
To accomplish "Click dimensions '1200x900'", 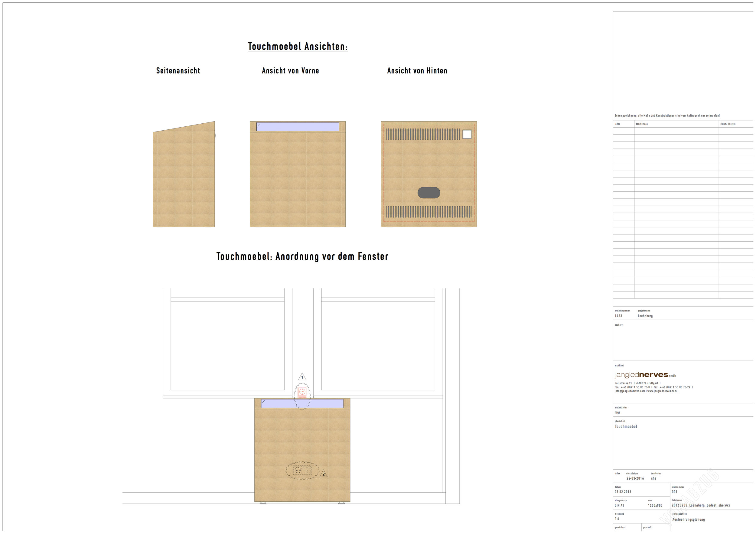I will [655, 505].
